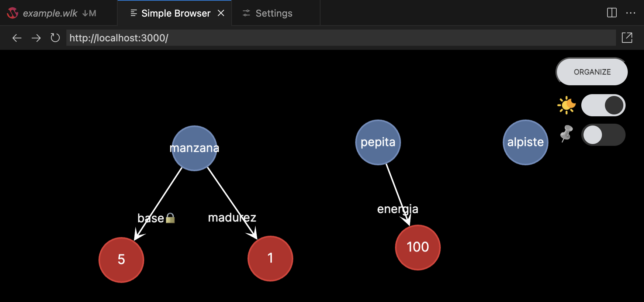Click the lock icon beside base
Screen dimensions: 644x302
pyautogui.click(x=170, y=218)
